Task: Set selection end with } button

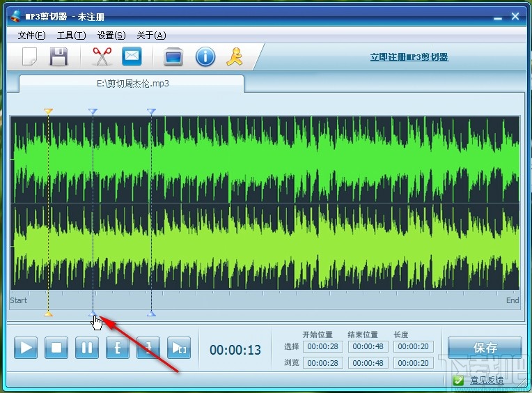Action: 148,348
